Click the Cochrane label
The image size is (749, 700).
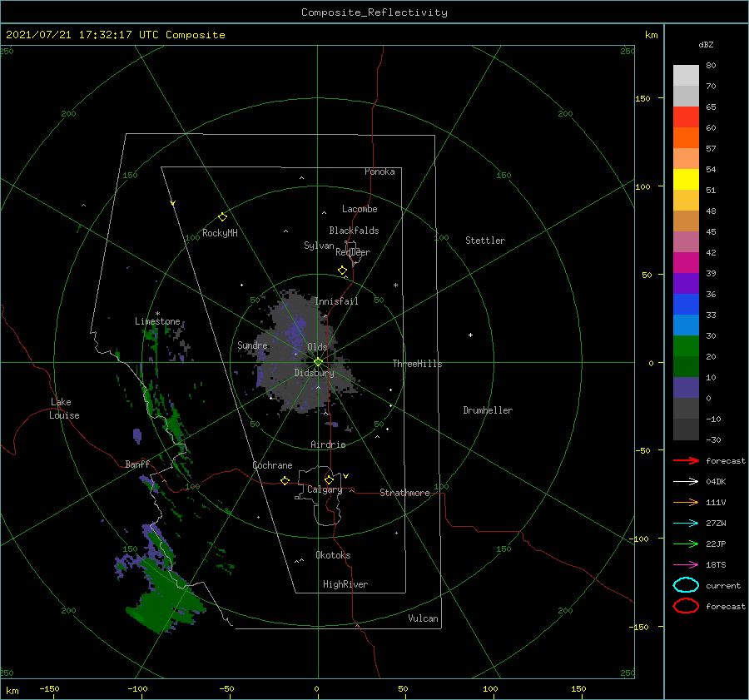coord(272,465)
